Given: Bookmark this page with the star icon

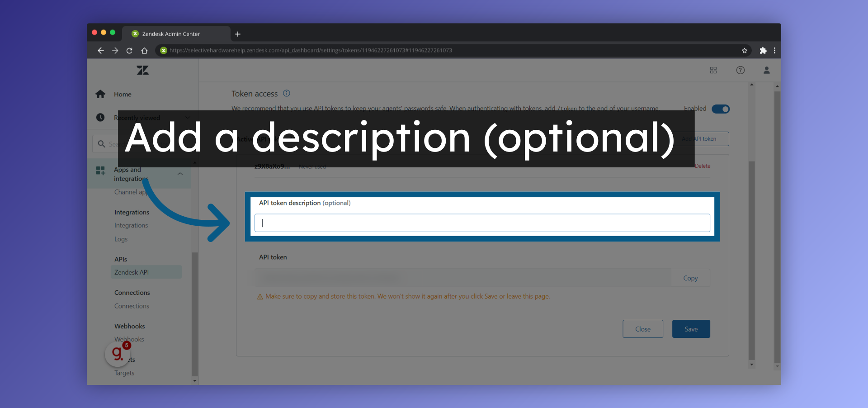Looking at the screenshot, I should 745,51.
